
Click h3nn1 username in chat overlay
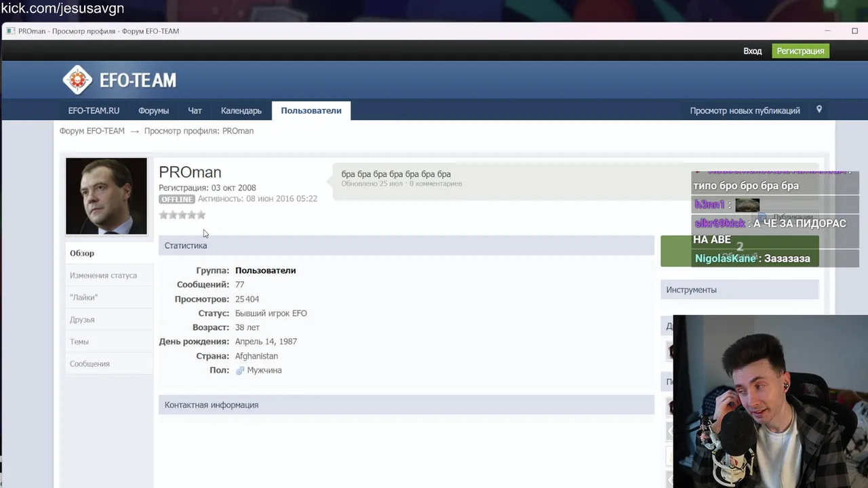point(709,205)
